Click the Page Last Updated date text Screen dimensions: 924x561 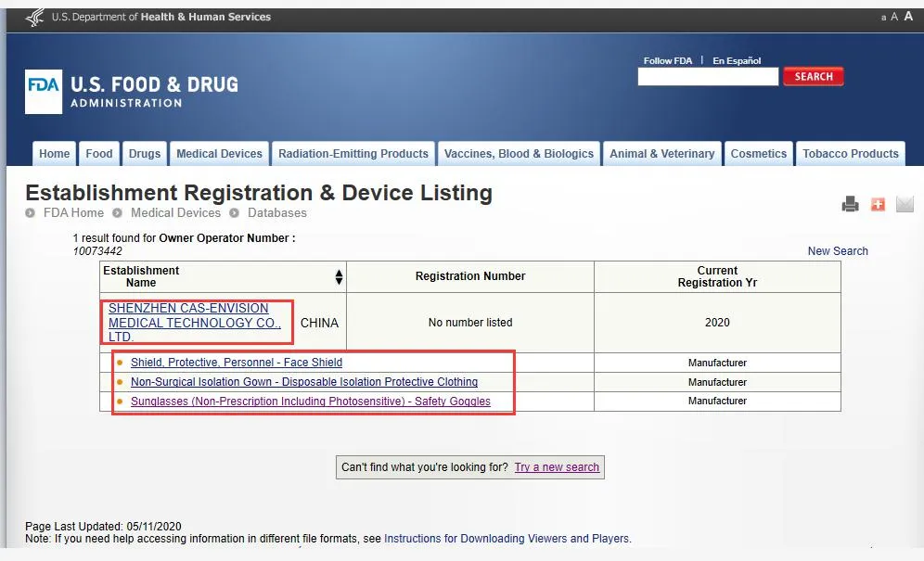103,527
